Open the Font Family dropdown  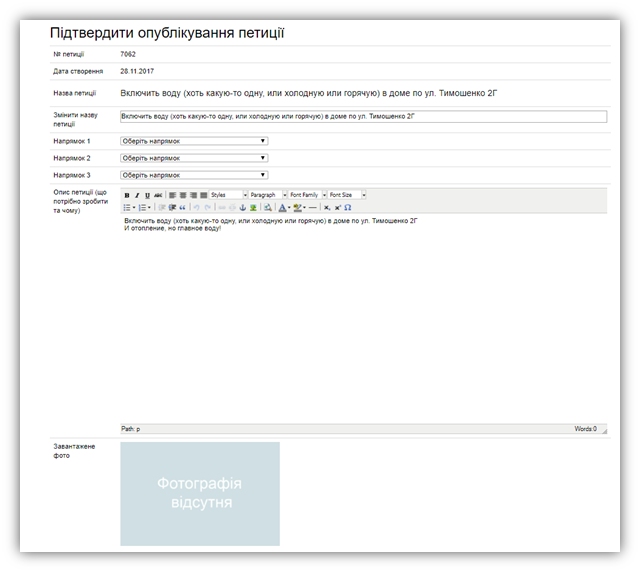308,195
